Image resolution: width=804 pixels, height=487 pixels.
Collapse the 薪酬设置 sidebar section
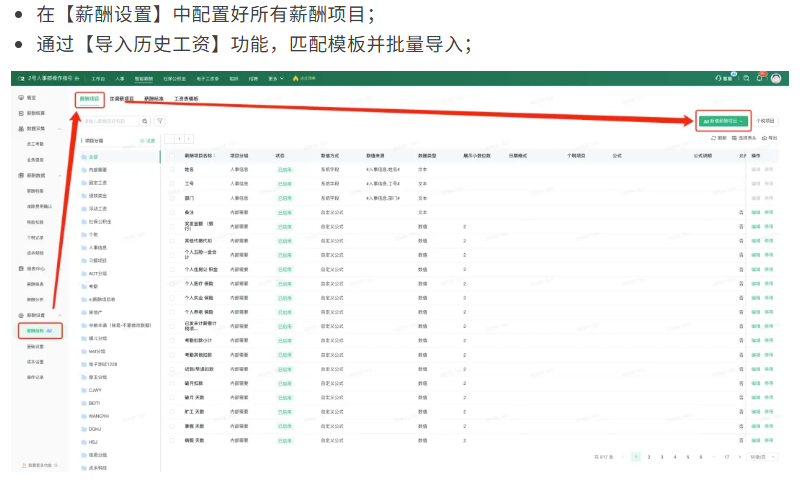click(x=59, y=315)
